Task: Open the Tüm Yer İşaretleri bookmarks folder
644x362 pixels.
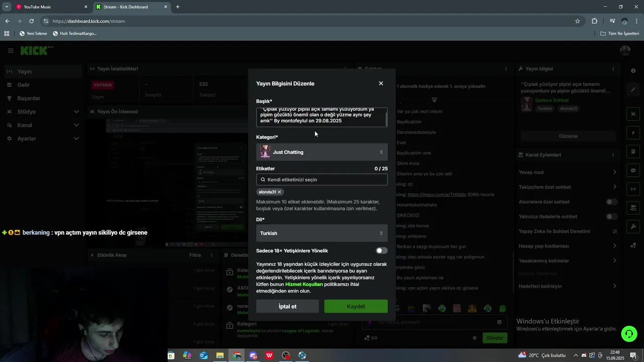Action: point(620,33)
